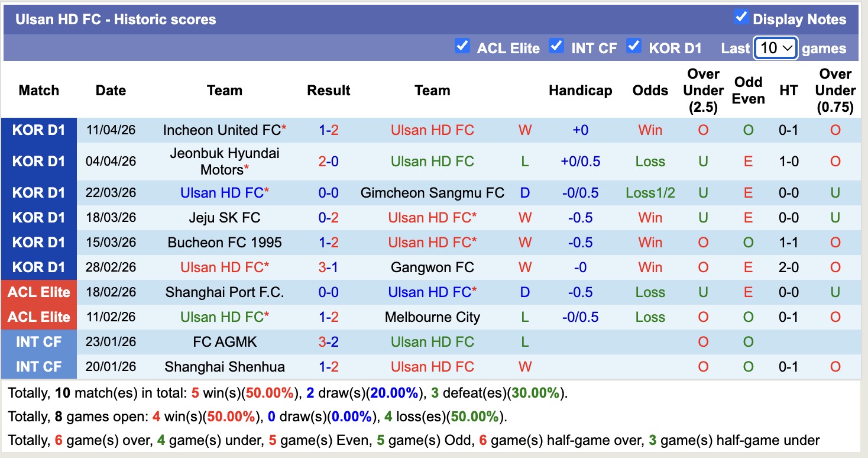Screen dimensions: 868x458
Task: Select the KOR D1 badge on the first row
Action: coord(38,130)
